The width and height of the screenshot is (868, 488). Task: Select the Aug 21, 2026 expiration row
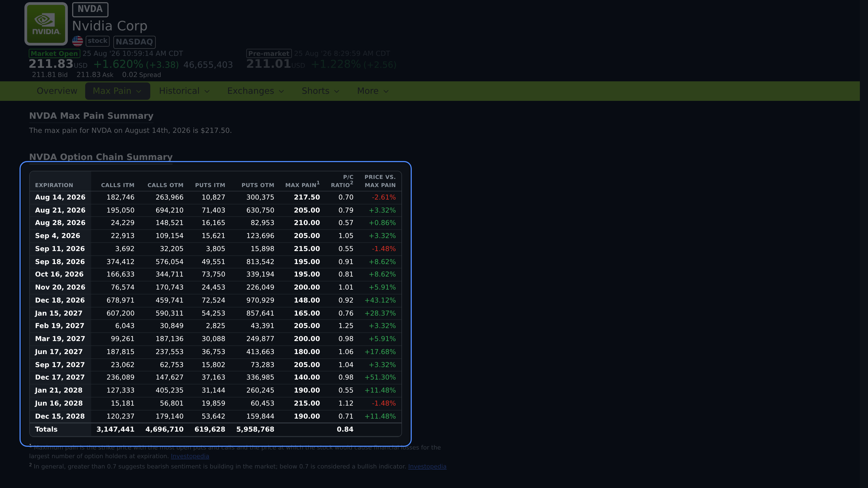point(216,210)
